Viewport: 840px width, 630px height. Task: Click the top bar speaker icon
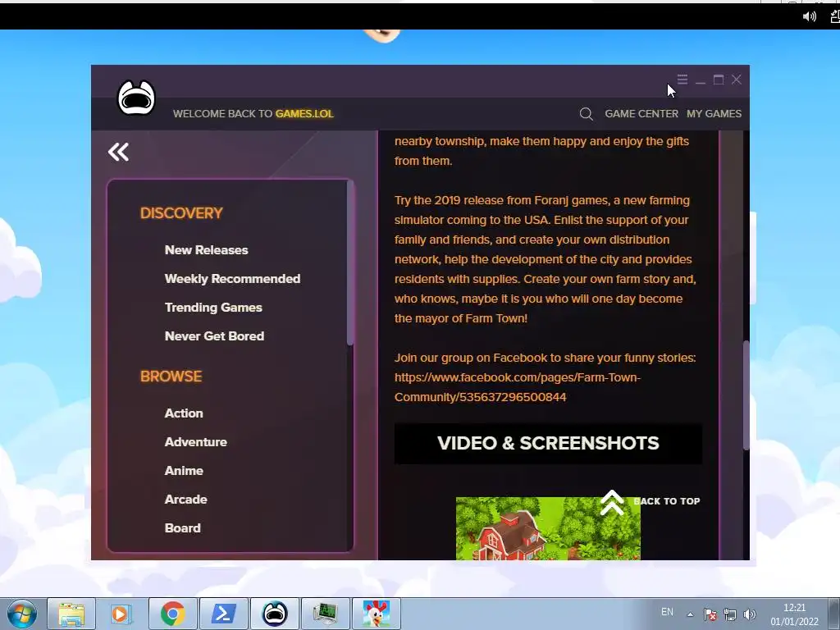809,16
